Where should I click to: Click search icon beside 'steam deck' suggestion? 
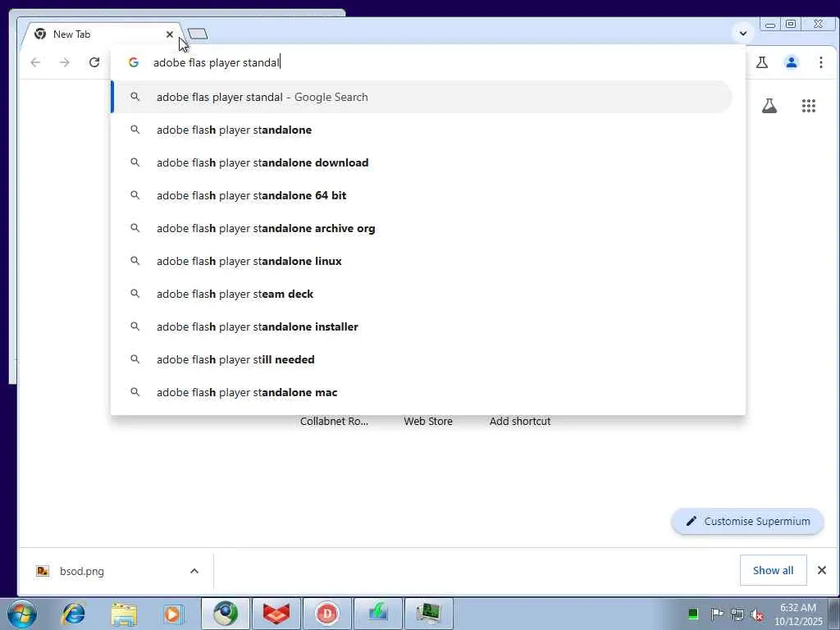135,294
